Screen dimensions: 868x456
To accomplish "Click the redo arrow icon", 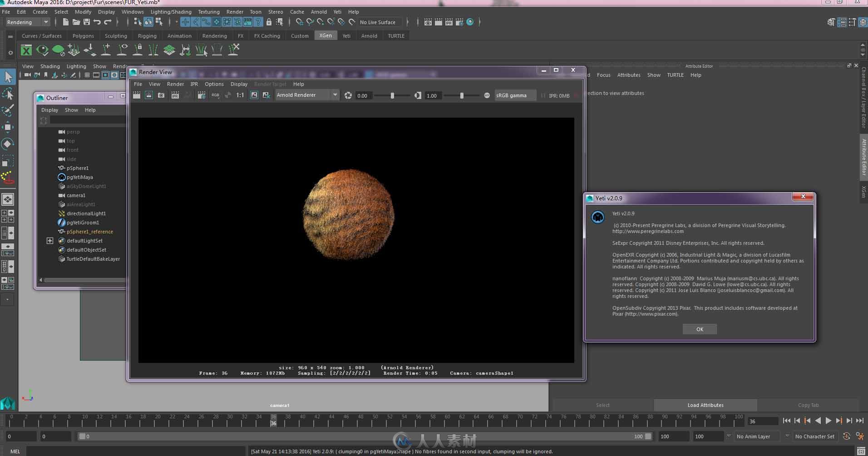I will [108, 22].
